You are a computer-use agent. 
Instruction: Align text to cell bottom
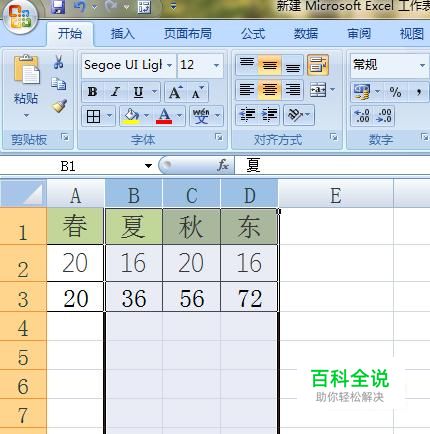pyautogui.click(x=292, y=65)
